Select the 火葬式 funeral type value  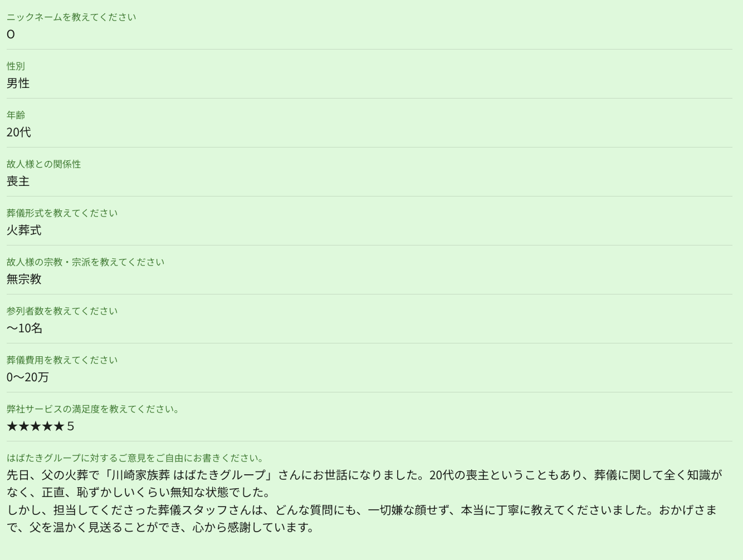click(24, 230)
